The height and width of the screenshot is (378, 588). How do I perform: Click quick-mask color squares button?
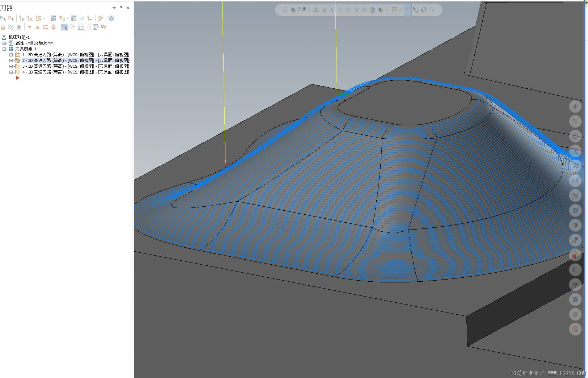click(575, 285)
